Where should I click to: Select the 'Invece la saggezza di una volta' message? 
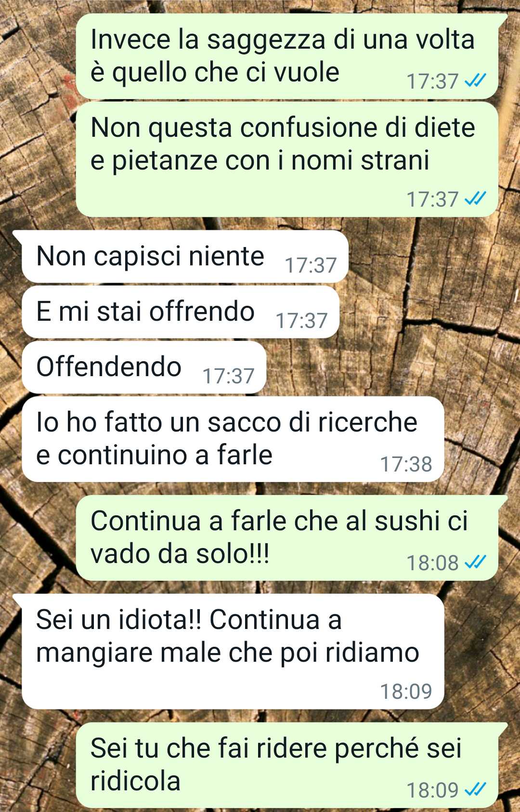click(287, 56)
